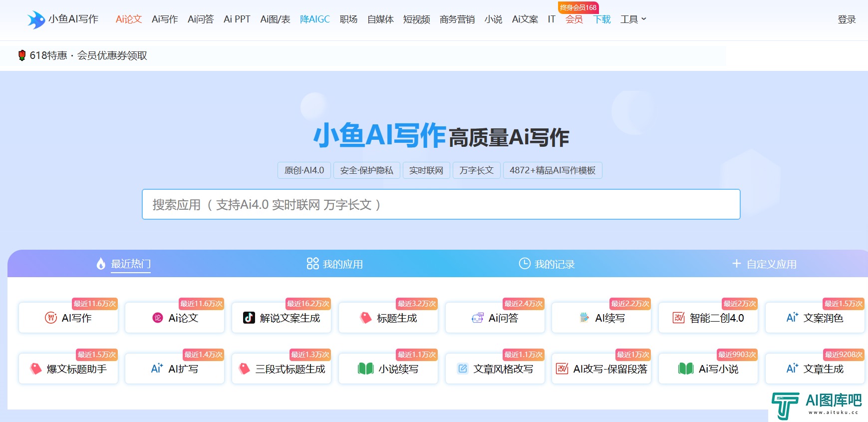This screenshot has height=422, width=868.
Task: Click the 万字长文 feature tag
Action: click(x=476, y=170)
